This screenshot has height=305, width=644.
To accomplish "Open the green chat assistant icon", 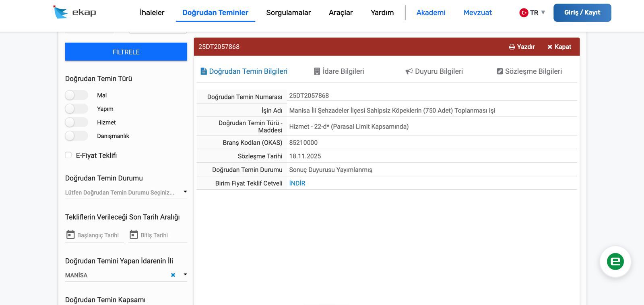I will click(x=615, y=261).
